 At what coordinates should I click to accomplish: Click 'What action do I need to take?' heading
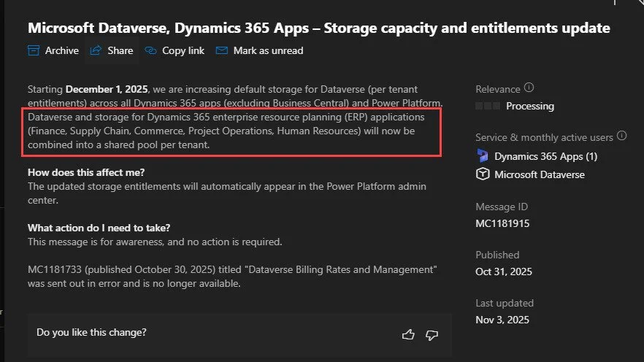pos(99,228)
